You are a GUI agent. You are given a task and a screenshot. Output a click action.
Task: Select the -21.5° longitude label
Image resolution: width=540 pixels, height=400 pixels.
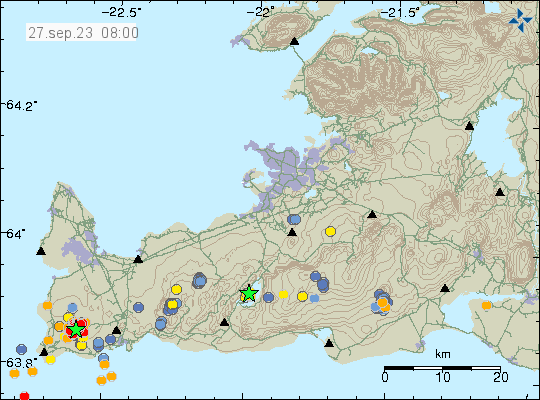401,13
